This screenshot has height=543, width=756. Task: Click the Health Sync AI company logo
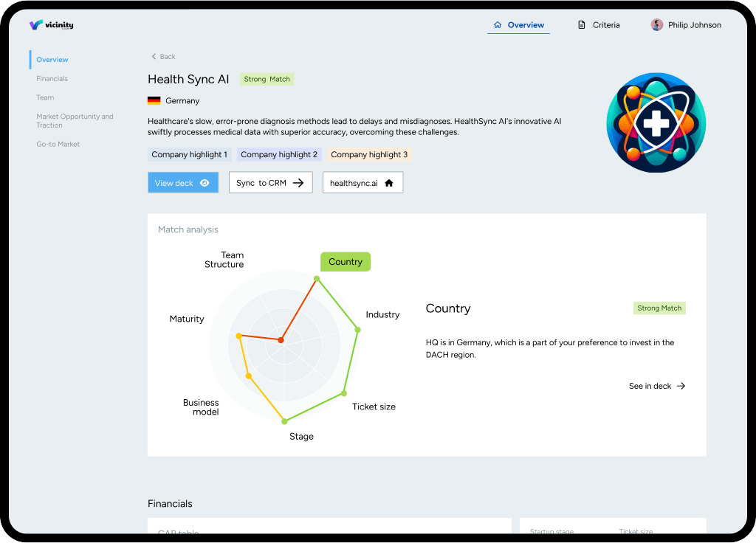click(656, 122)
